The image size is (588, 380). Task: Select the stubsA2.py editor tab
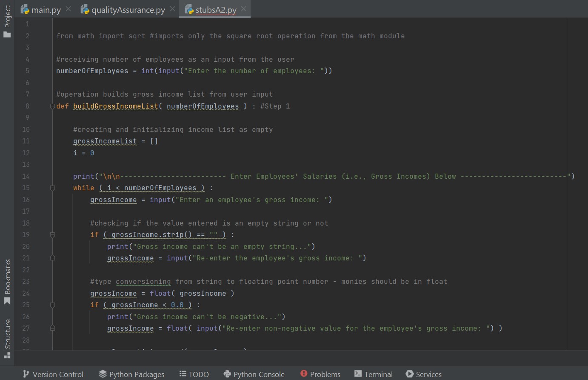pos(211,9)
